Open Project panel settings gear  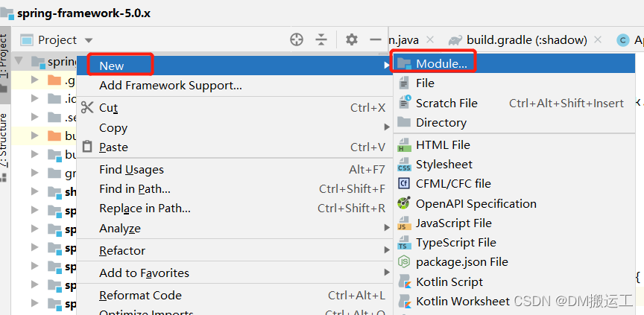click(352, 39)
